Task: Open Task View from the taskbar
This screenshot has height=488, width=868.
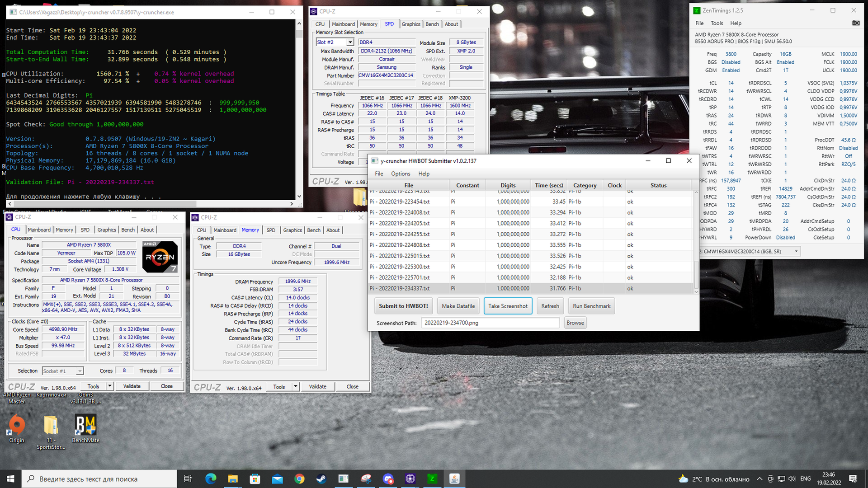Action: pos(188,479)
